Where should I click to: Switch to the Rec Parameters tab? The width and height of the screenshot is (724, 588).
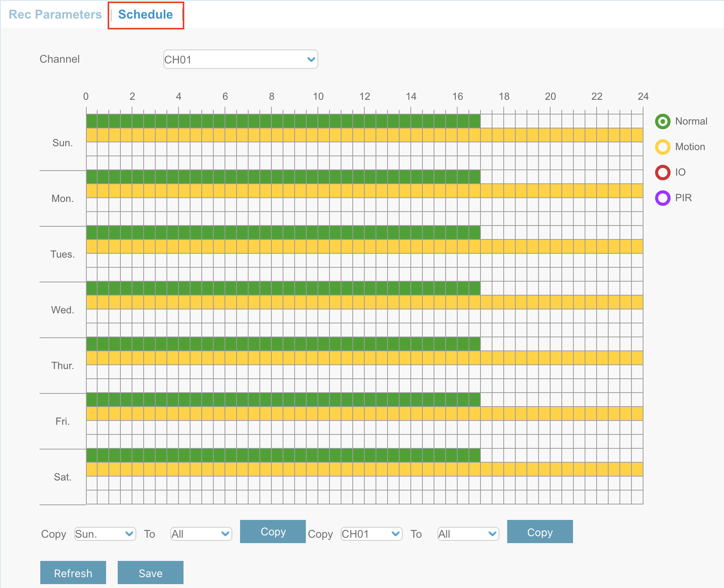click(x=55, y=15)
